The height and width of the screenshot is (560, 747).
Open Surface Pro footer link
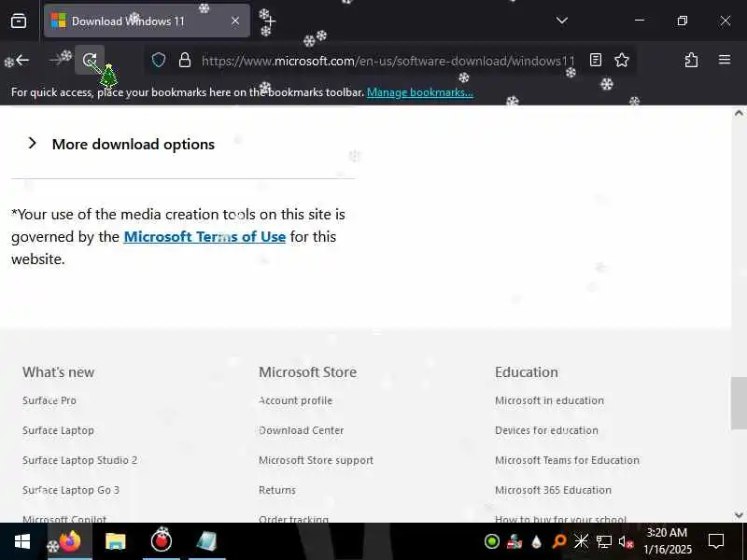[x=49, y=400]
